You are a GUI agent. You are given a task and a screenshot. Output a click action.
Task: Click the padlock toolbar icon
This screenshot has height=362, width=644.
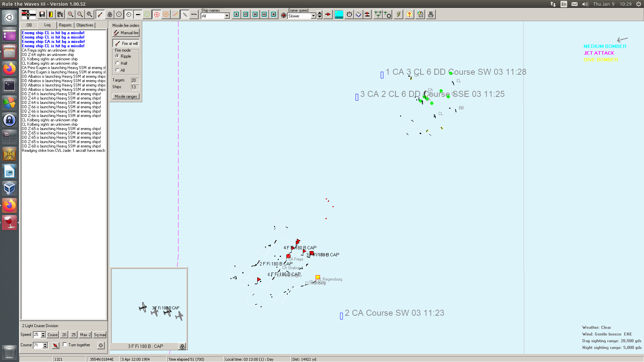[x=110, y=14]
